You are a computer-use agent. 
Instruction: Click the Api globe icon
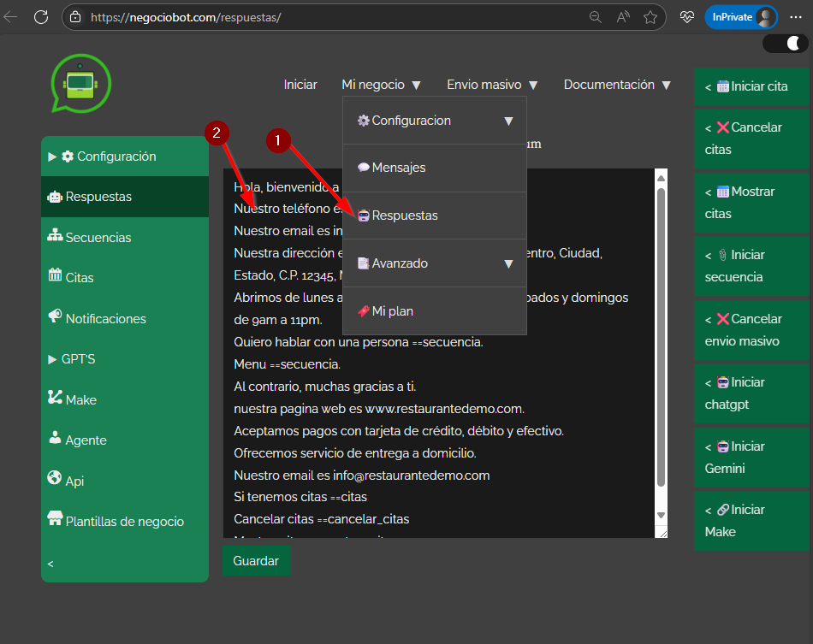click(55, 477)
